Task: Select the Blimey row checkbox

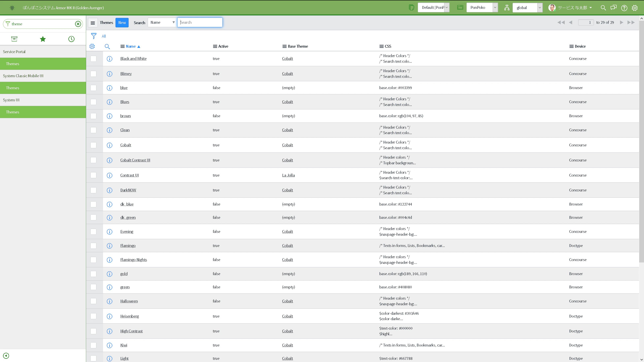Action: pyautogui.click(x=93, y=74)
